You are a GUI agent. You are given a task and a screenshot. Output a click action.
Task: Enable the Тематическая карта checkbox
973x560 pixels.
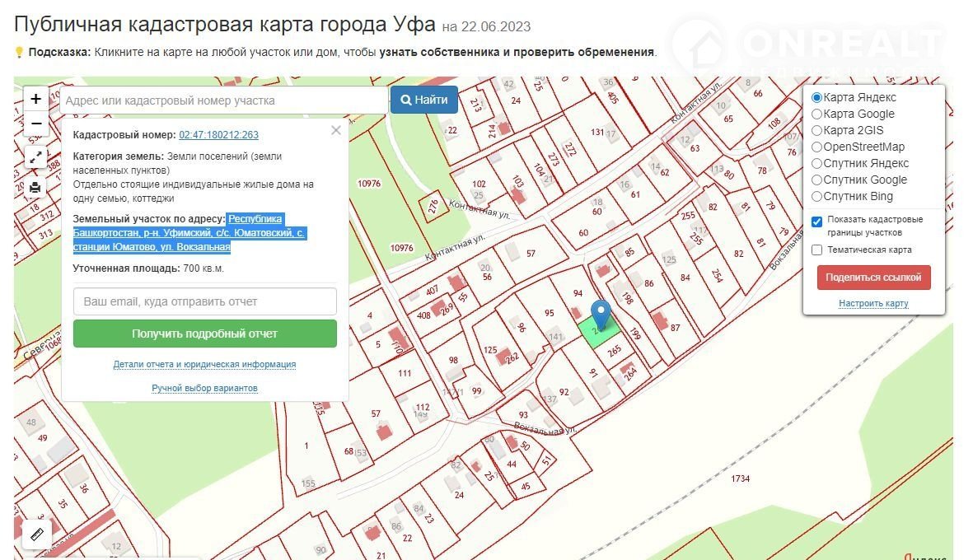coord(816,250)
